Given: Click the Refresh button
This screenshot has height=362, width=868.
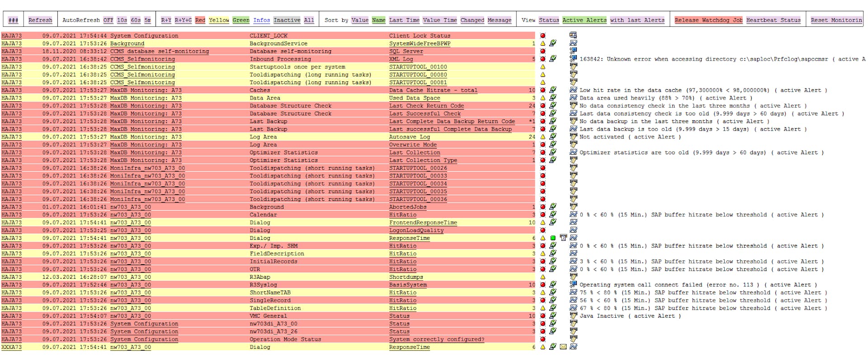Looking at the screenshot, I should 40,20.
